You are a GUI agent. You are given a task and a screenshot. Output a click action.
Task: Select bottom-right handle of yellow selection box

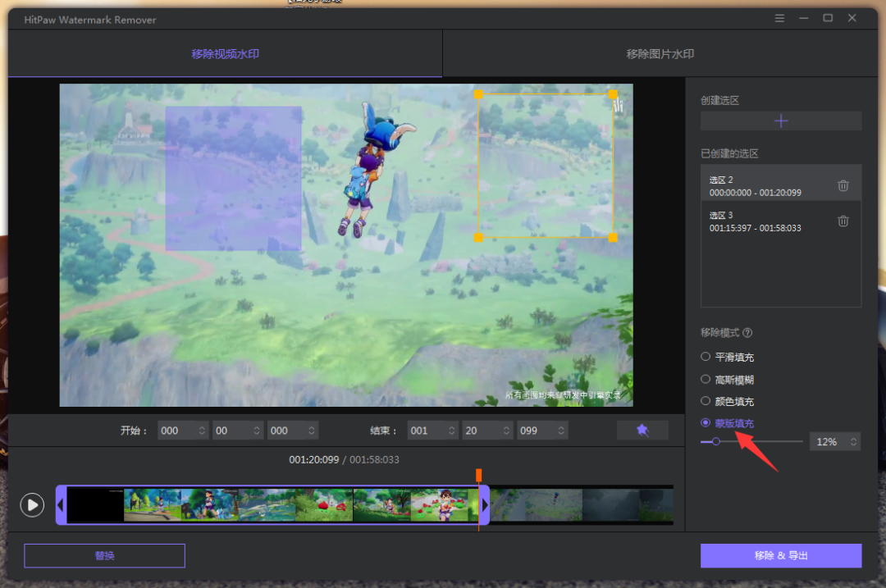613,238
